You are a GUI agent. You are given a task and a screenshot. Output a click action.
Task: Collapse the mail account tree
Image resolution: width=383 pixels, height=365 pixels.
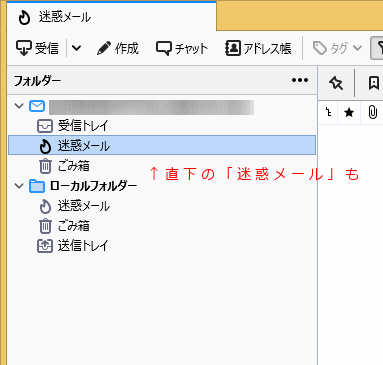[19, 106]
